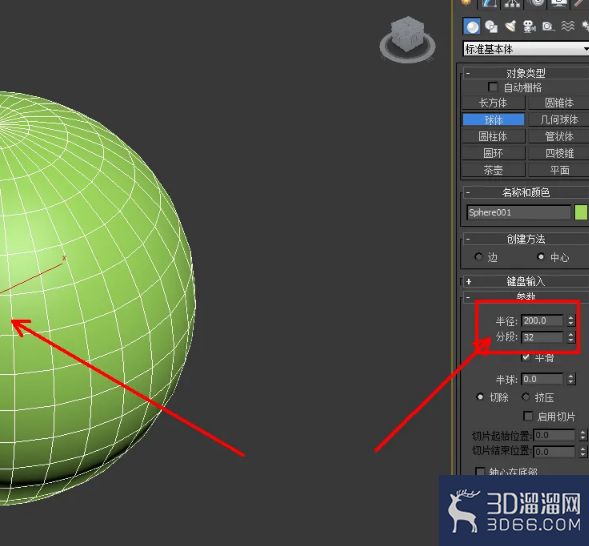Viewport: 589px width, 546px height.
Task: Click the 四棱锥 button
Action: [559, 153]
